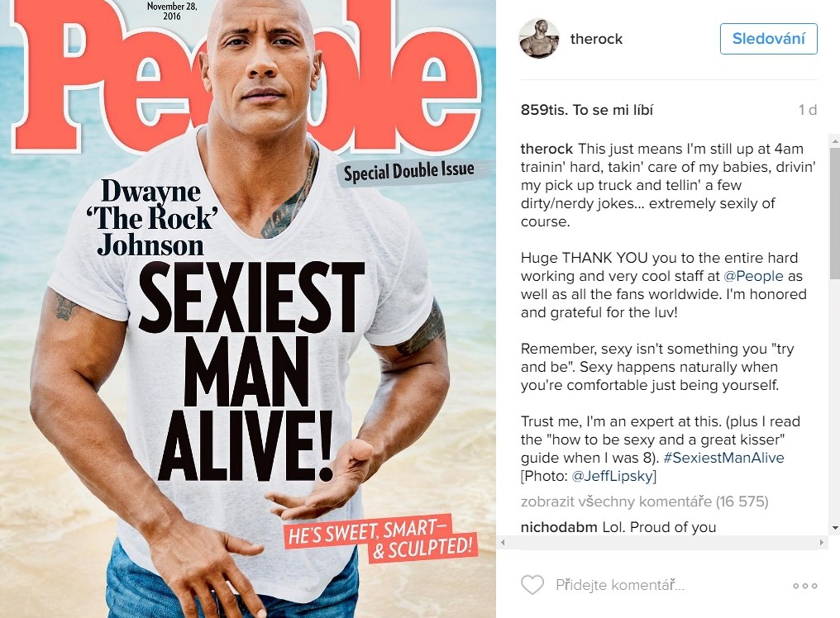Click the therock caption author name
The width and height of the screenshot is (840, 618).
[x=546, y=149]
